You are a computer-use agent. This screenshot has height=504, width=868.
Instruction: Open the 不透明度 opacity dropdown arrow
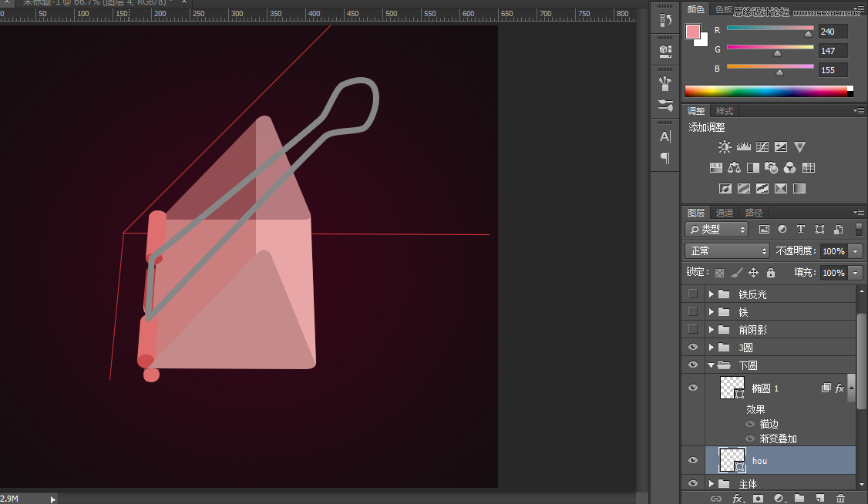(x=856, y=251)
